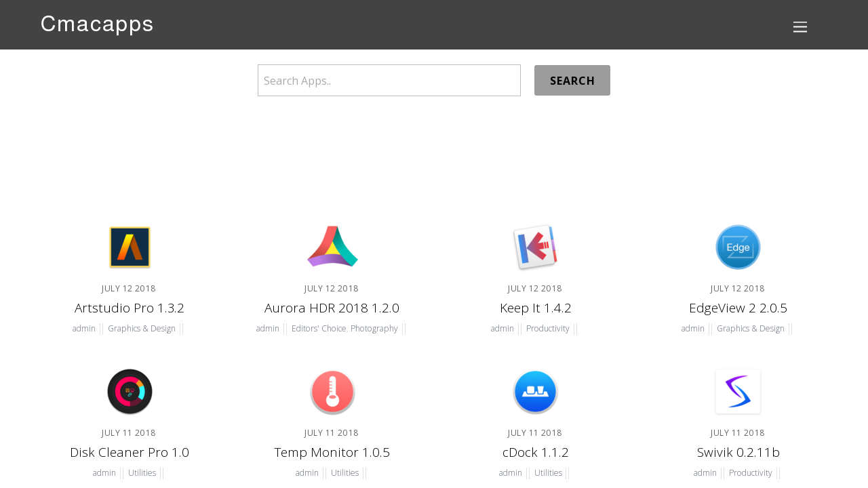This screenshot has width=868, height=488.
Task: Click the EdgeView 2 app icon
Action: pos(738,247)
